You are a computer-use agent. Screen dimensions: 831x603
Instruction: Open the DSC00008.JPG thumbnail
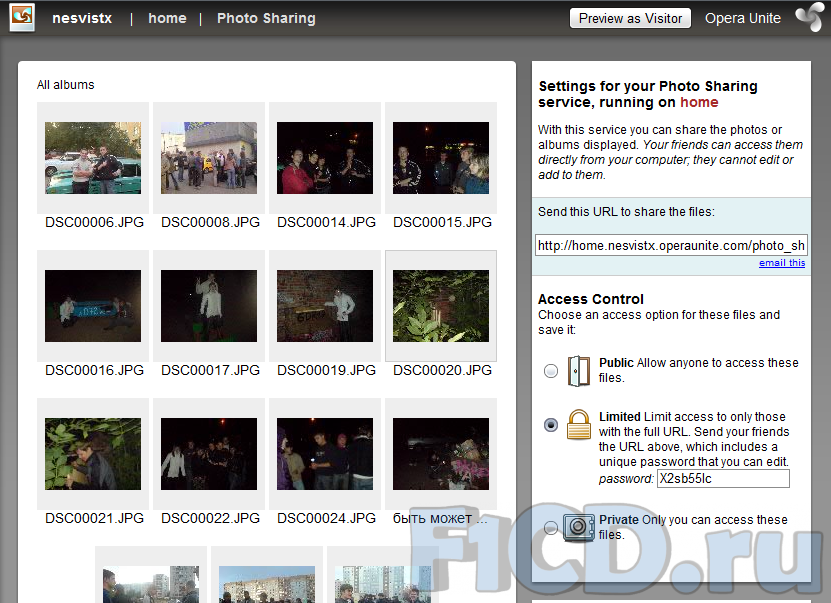(209, 158)
